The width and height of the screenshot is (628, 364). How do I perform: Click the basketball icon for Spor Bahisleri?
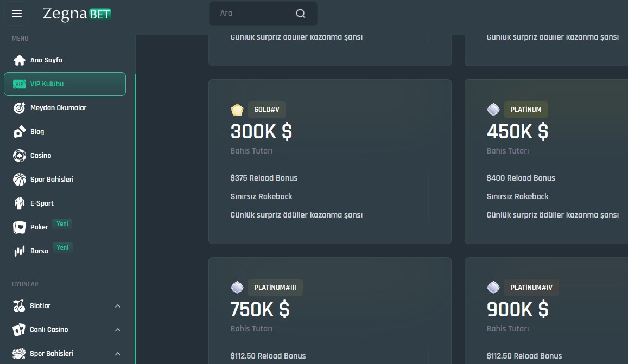coord(19,179)
